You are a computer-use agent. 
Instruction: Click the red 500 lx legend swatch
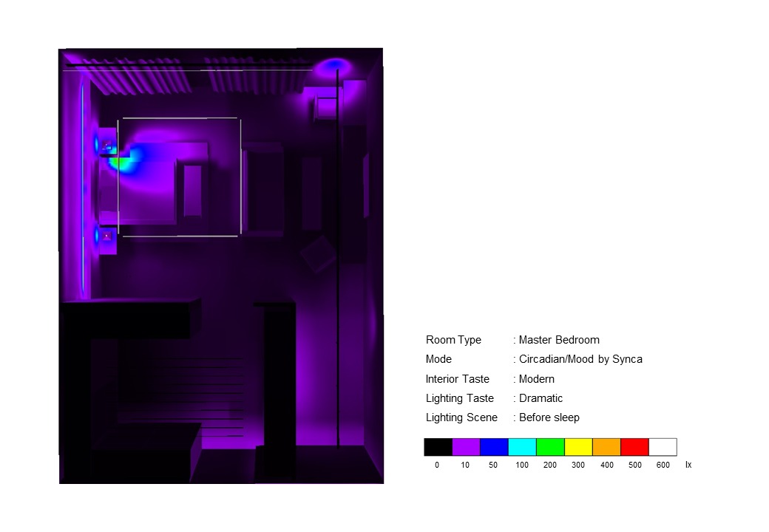click(x=634, y=447)
